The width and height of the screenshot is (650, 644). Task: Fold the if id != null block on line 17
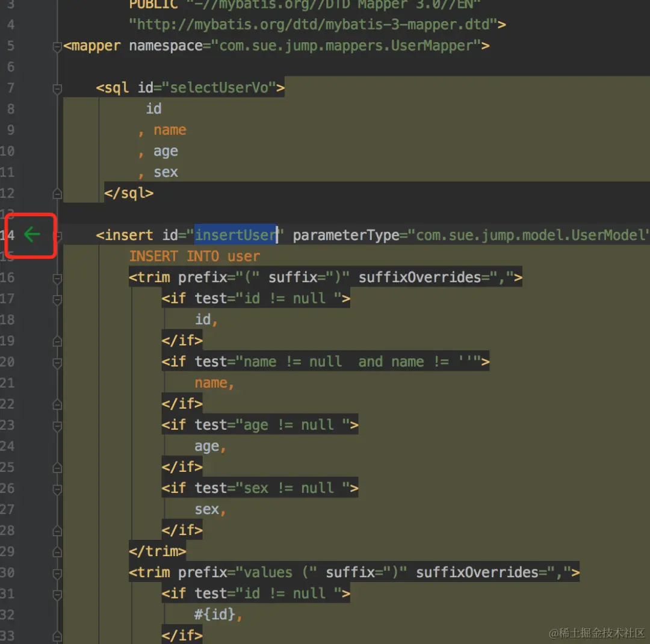click(57, 299)
